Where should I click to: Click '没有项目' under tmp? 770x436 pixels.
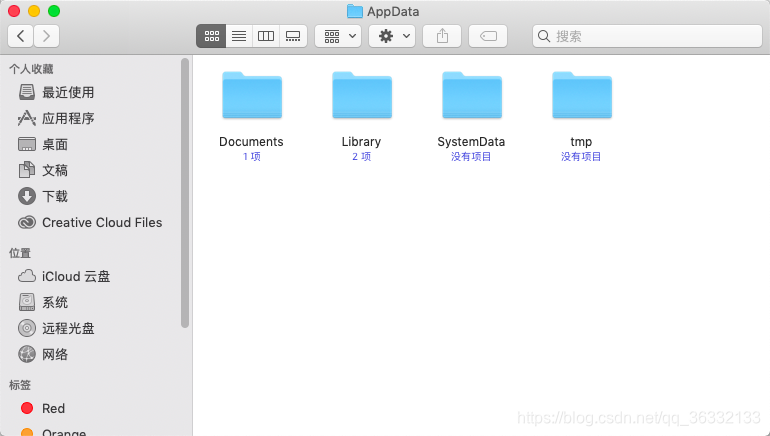(581, 157)
